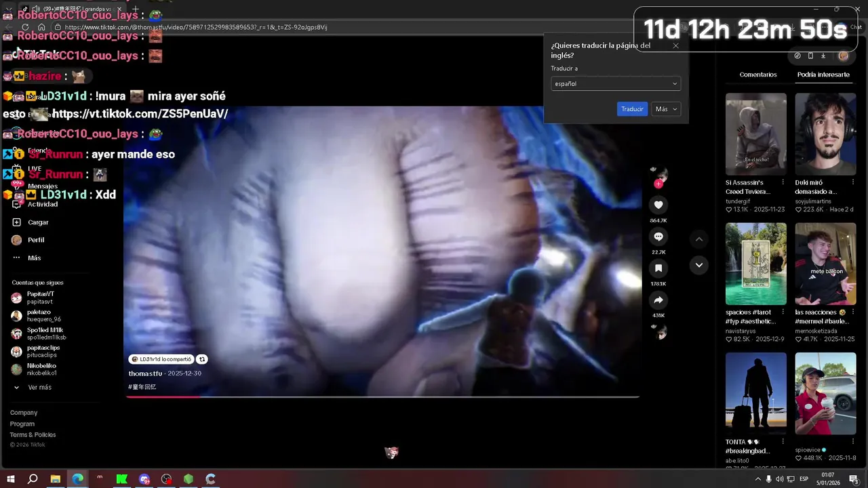The width and height of the screenshot is (868, 488).
Task: Open the Spo1led M1lk followed account
Action: 39,333
